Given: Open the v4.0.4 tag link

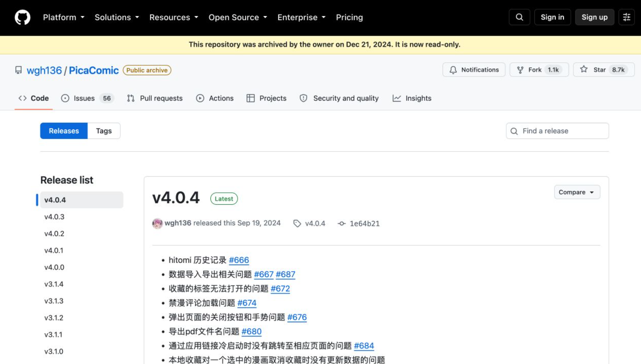Looking at the screenshot, I should pyautogui.click(x=315, y=223).
